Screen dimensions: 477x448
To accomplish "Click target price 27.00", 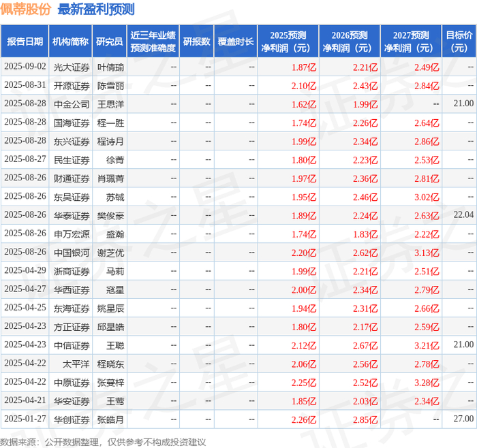I will click(x=463, y=419).
